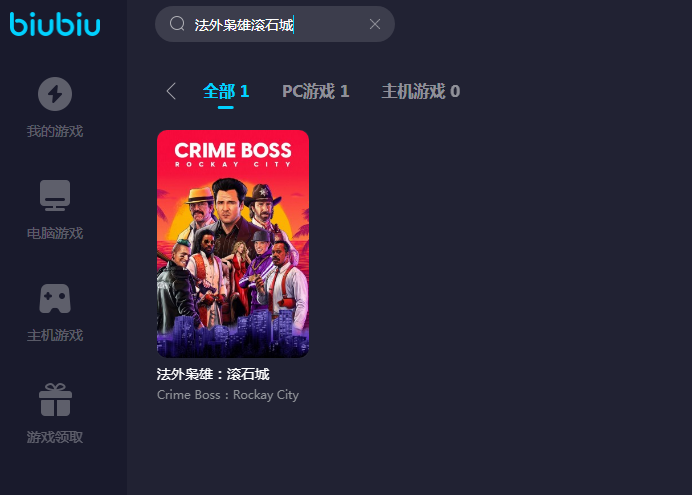Click the biubiu logo
The image size is (692, 495).
(55, 24)
